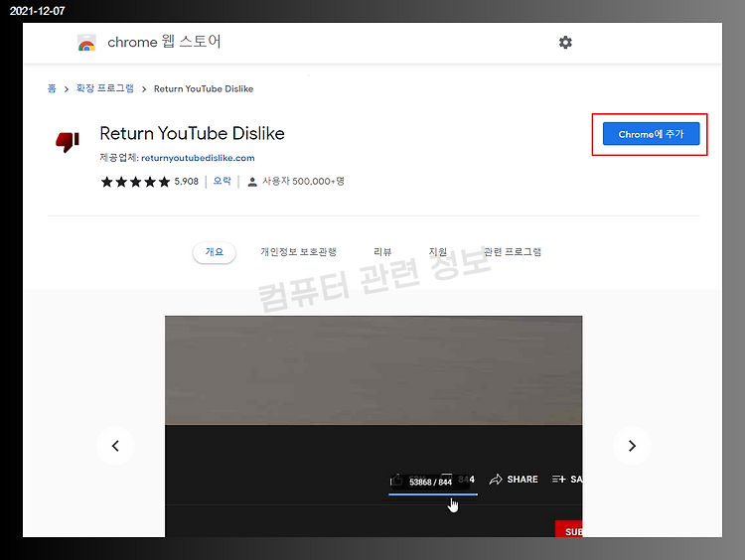
Task: Show the next screenshot arrow
Action: tap(632, 446)
